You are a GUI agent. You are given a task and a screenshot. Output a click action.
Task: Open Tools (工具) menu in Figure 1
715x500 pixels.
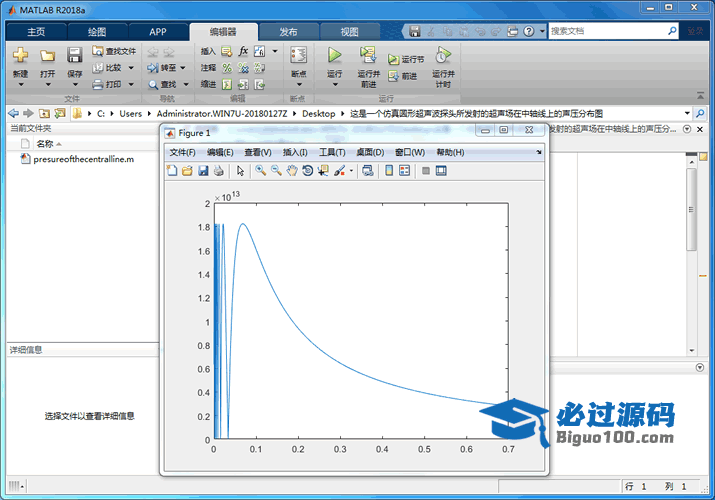[332, 152]
